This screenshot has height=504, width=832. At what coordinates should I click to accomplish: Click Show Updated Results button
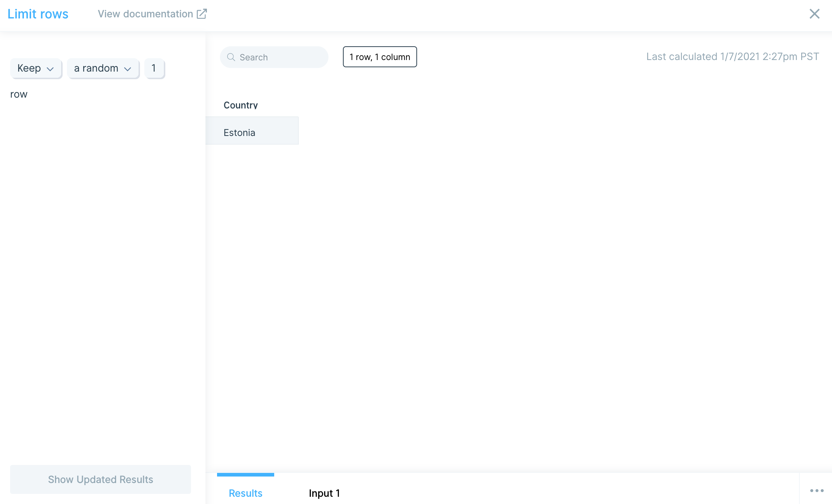[x=101, y=479]
